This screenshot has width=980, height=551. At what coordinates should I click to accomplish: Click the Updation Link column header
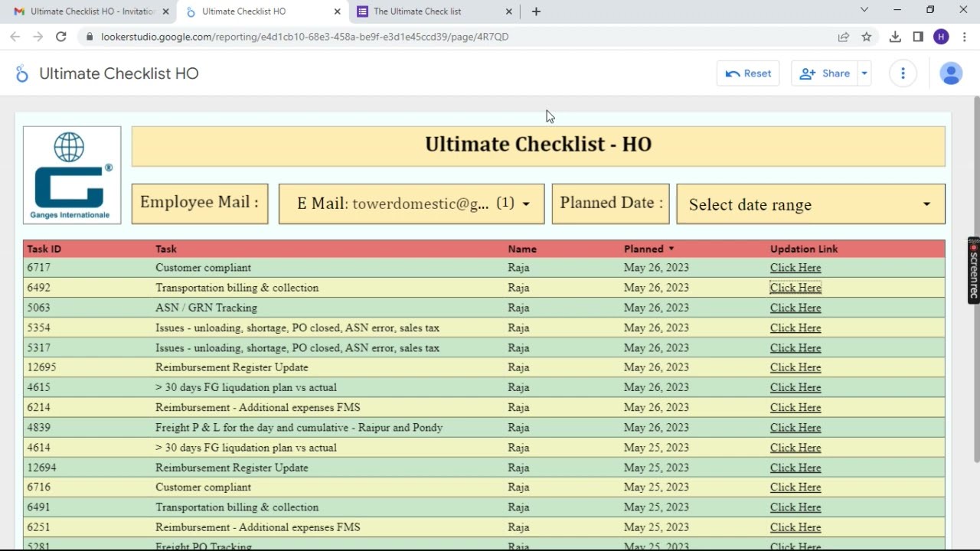804,249
